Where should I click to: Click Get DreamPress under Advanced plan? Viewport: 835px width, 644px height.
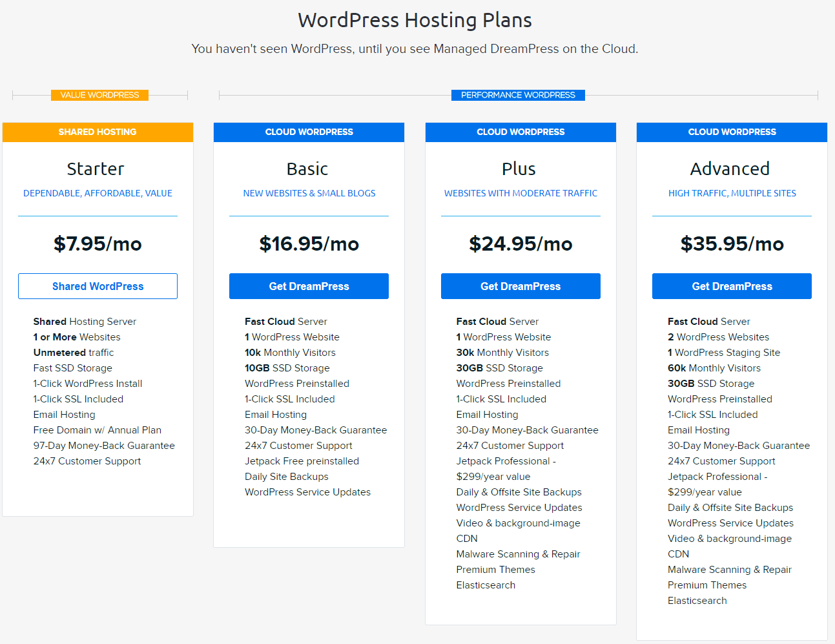pos(732,286)
